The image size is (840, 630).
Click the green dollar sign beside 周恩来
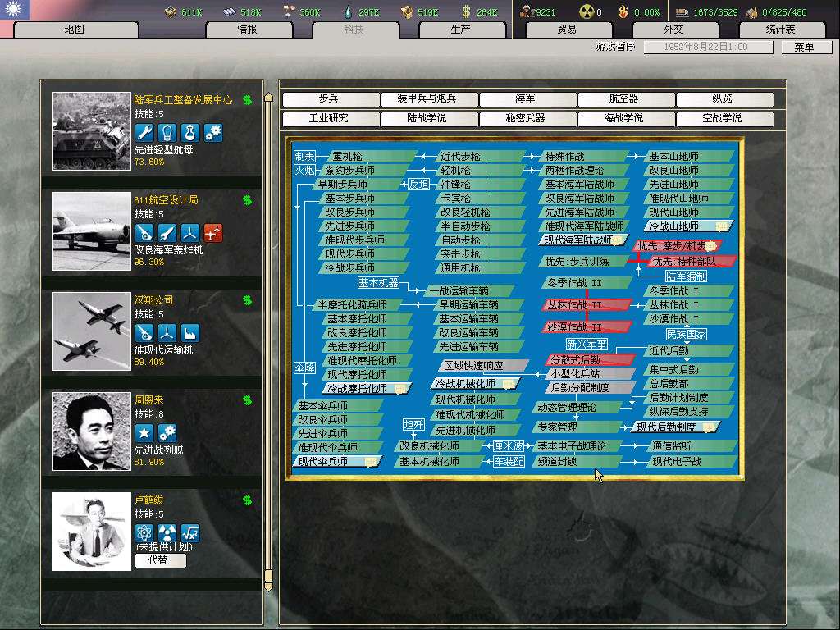click(247, 400)
